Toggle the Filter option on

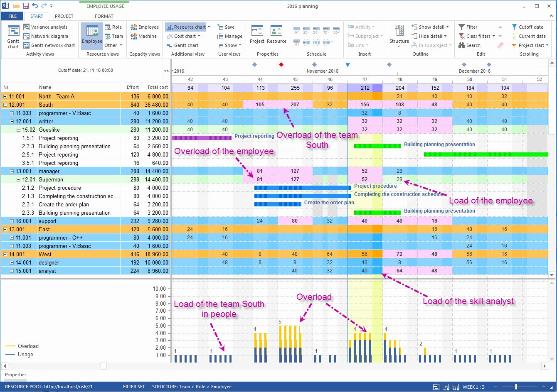(468, 27)
